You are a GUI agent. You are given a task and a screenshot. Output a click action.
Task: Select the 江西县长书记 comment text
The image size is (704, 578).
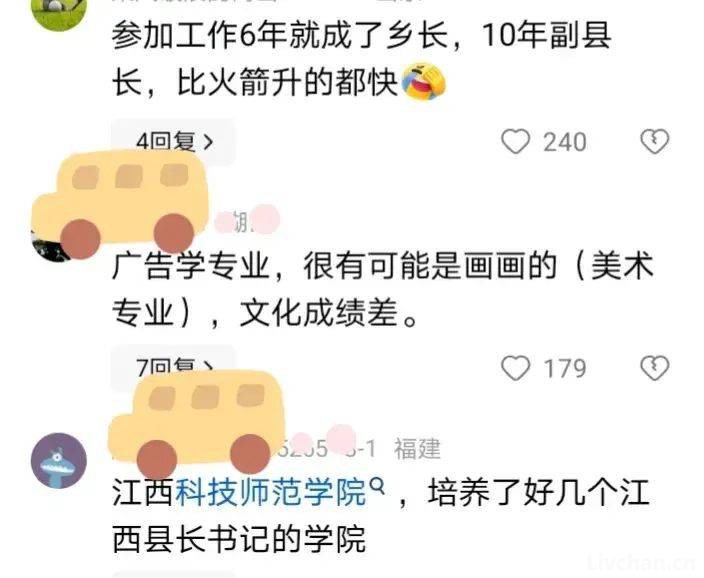[381, 516]
